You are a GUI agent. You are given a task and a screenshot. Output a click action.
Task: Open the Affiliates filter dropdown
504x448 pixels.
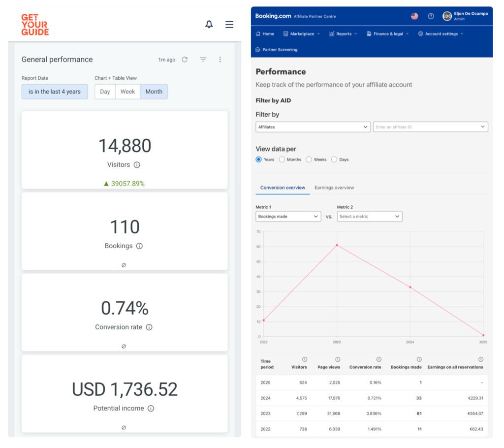313,127
